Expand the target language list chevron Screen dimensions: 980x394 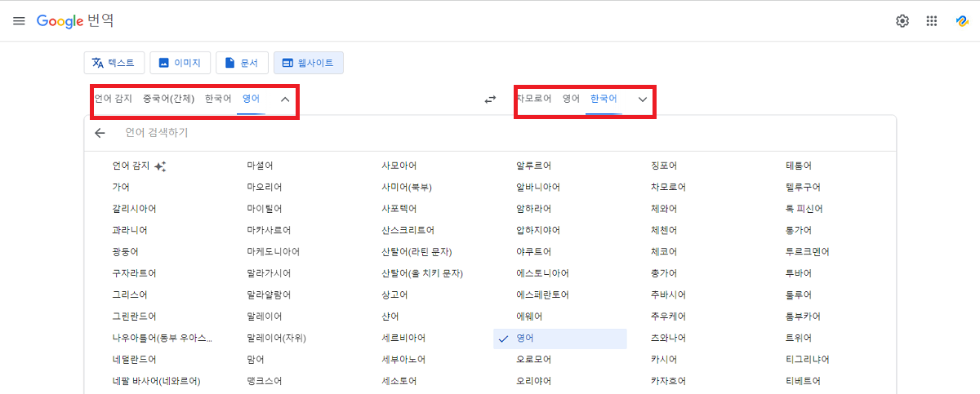643,100
